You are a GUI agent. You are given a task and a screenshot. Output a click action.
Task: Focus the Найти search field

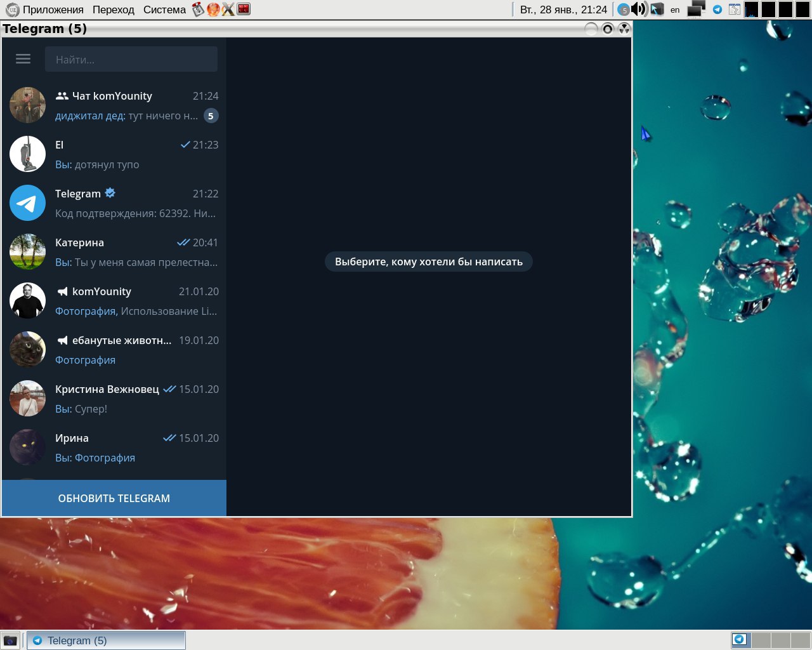pyautogui.click(x=131, y=59)
